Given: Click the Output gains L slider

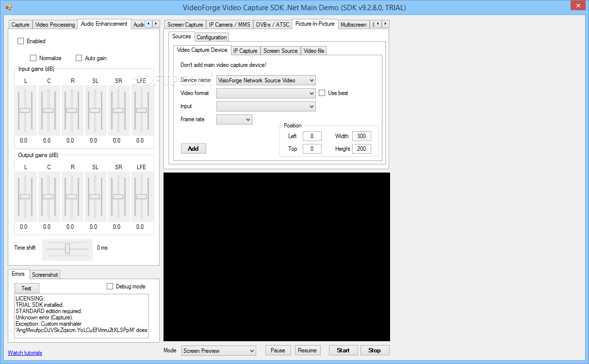Looking at the screenshot, I should point(25,197).
